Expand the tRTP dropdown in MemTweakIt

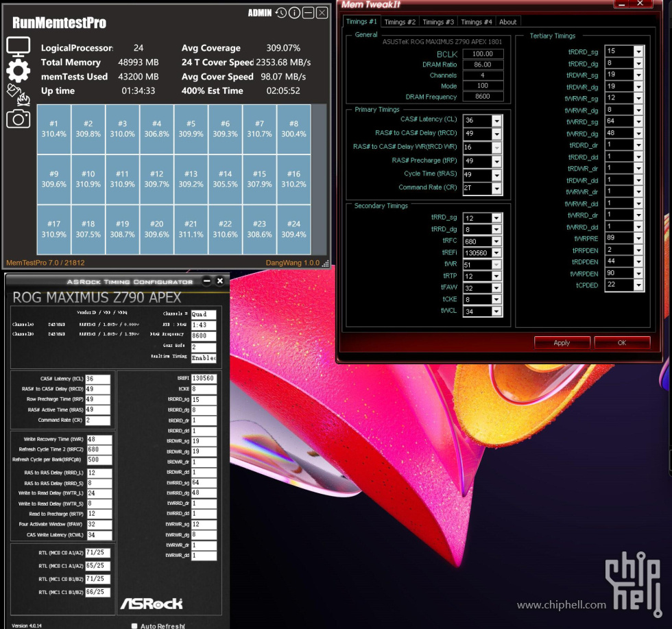(x=496, y=276)
